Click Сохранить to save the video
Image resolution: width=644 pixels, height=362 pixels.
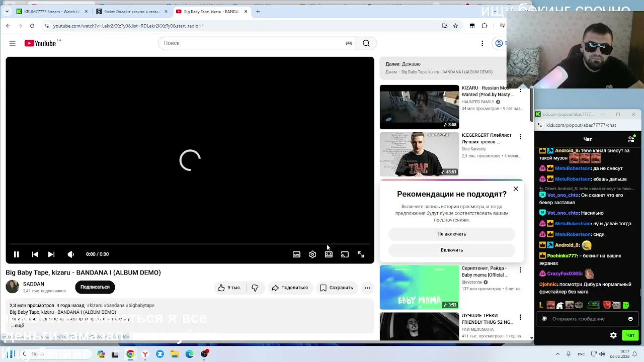click(x=337, y=288)
